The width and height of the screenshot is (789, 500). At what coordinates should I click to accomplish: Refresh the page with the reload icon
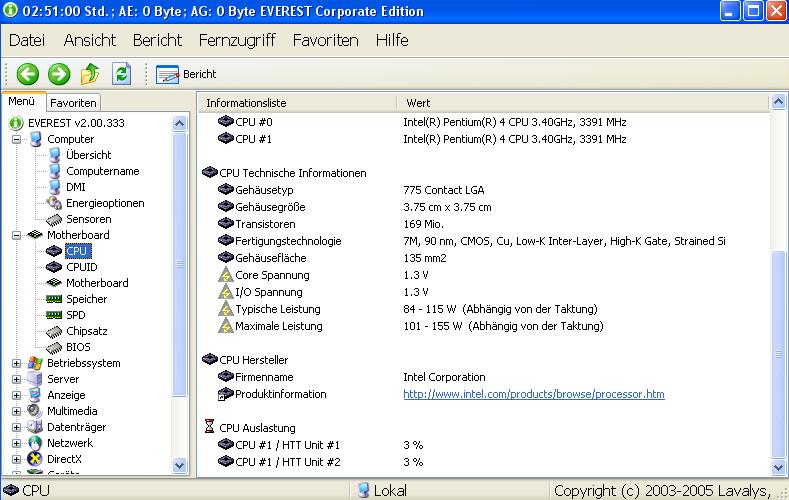pos(121,74)
